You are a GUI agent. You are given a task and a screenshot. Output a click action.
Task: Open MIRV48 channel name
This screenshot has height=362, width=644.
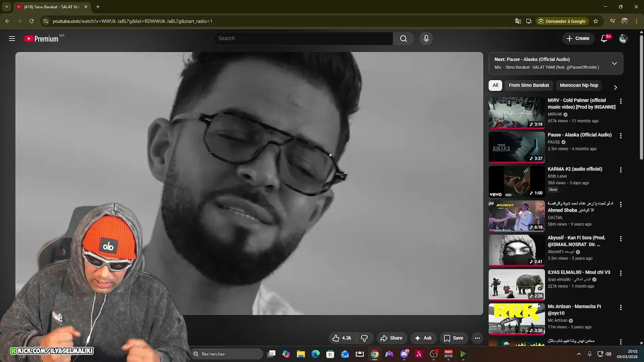[x=555, y=115]
